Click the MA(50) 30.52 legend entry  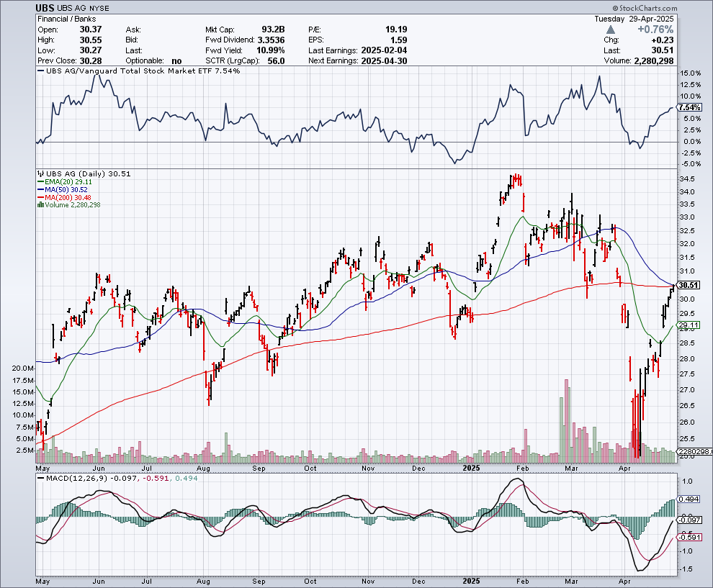click(63, 189)
